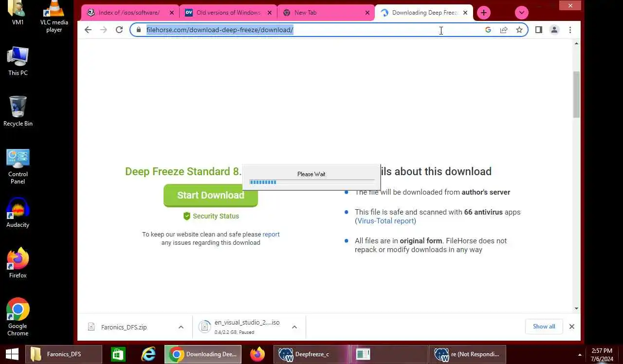Close the New Tab tab

pyautogui.click(x=367, y=13)
